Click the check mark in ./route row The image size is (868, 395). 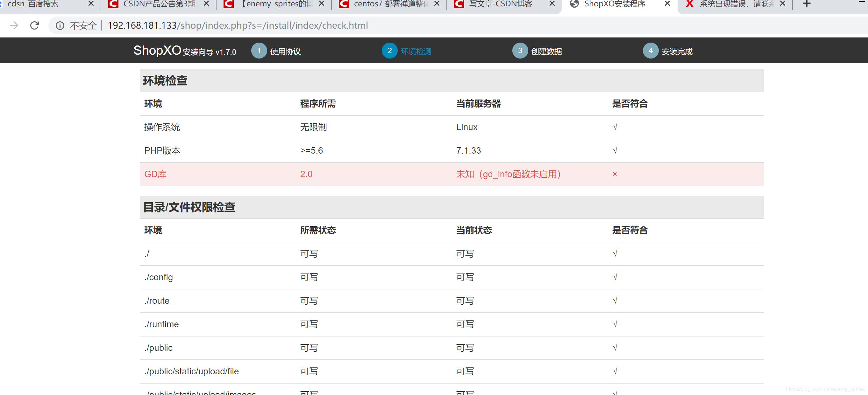615,300
